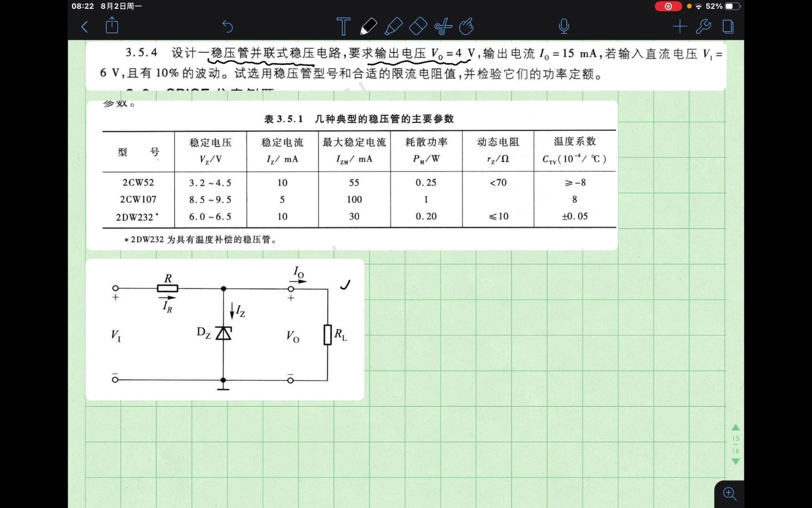Select the highlighter tool
This screenshot has height=508, width=812.
(x=395, y=27)
